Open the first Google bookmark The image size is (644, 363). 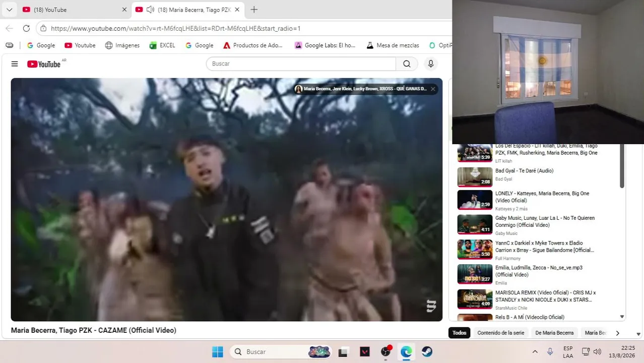click(x=41, y=45)
